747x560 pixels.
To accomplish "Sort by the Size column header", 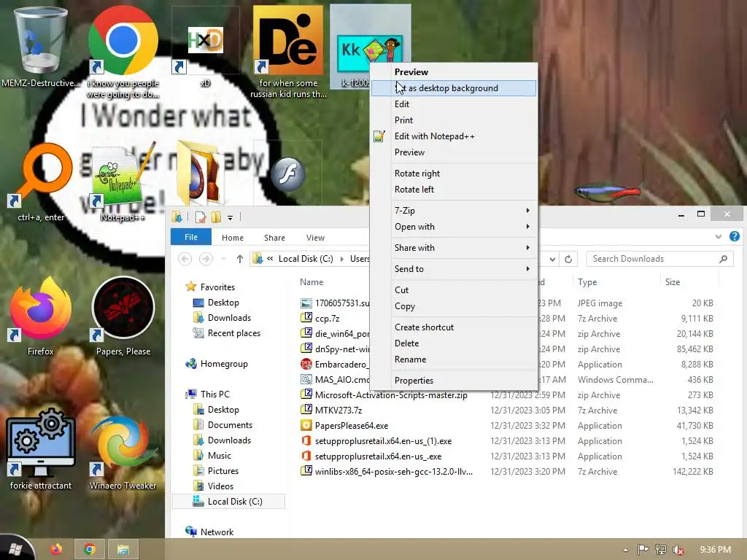I will coord(689,282).
